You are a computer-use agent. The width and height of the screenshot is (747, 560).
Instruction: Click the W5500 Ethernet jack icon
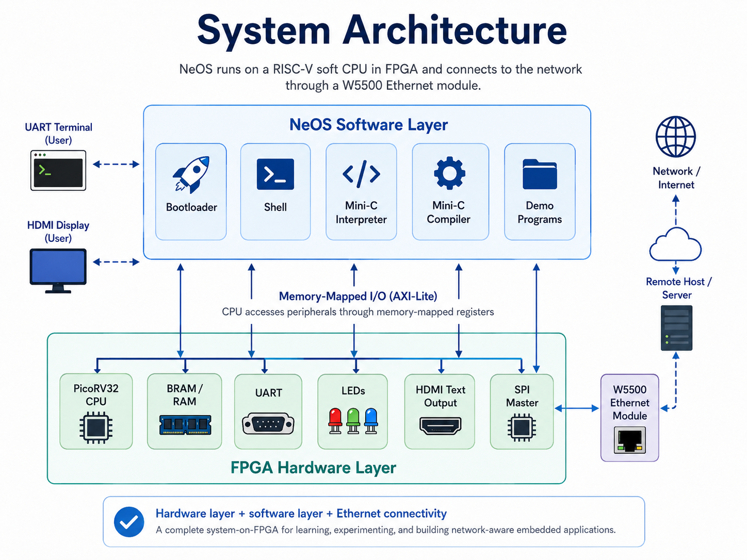pos(630,440)
